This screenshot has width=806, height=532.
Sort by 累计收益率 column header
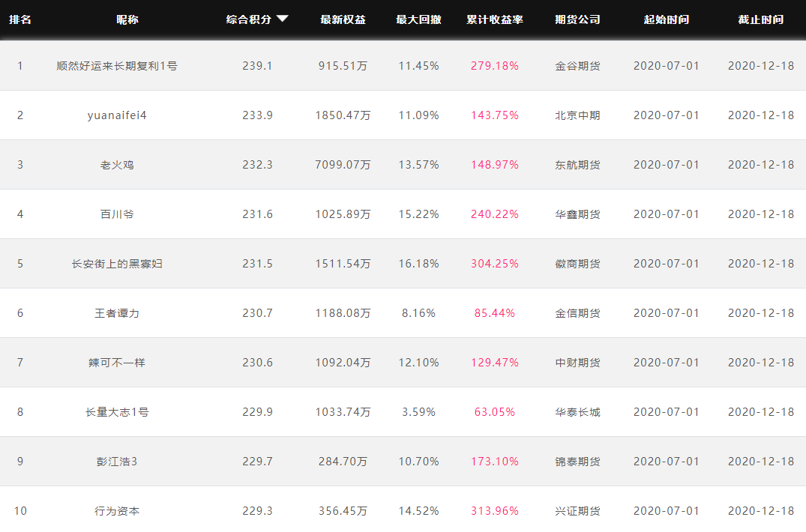pos(495,19)
